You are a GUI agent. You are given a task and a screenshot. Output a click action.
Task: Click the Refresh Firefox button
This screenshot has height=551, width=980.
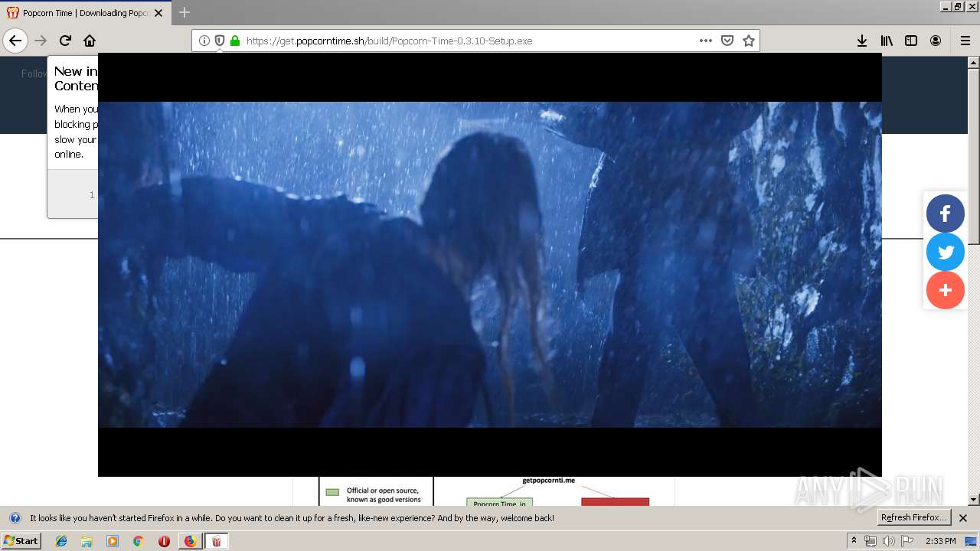[913, 517]
